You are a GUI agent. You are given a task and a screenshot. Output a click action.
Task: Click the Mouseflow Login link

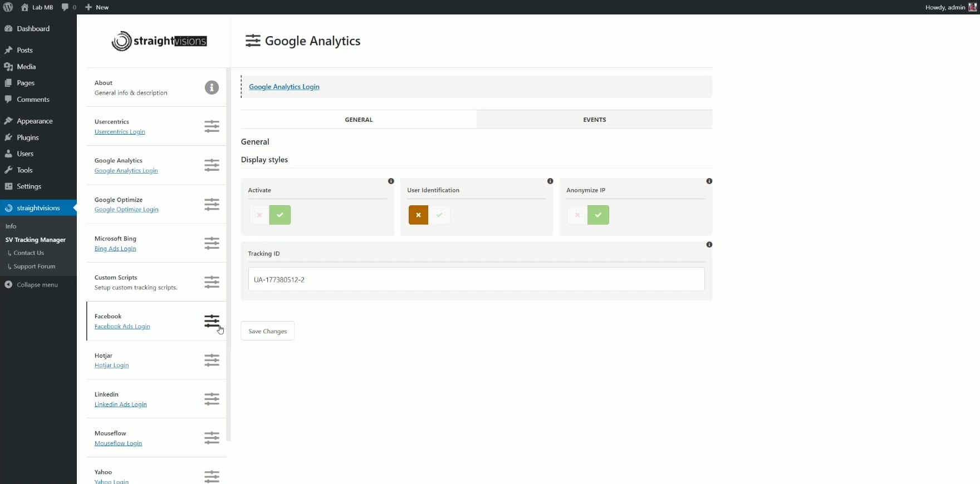coord(118,443)
